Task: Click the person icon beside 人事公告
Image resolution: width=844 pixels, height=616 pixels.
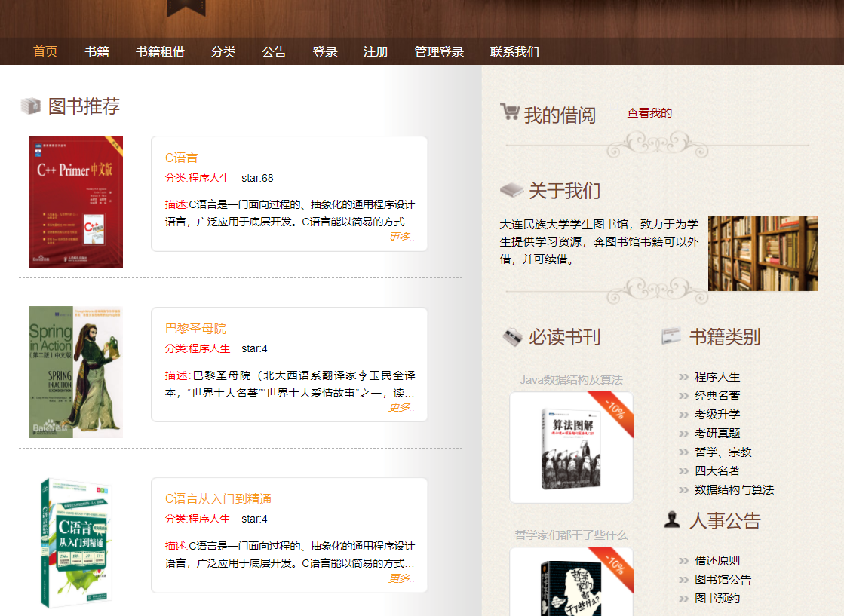Action: 672,519
